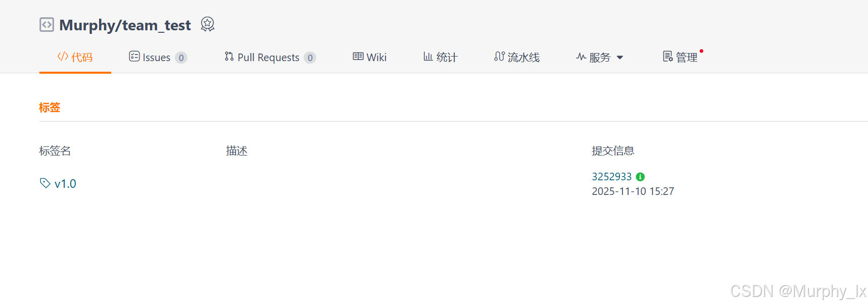Click the date 2025-11-10 15:27
This screenshot has width=868, height=306.
coord(633,191)
